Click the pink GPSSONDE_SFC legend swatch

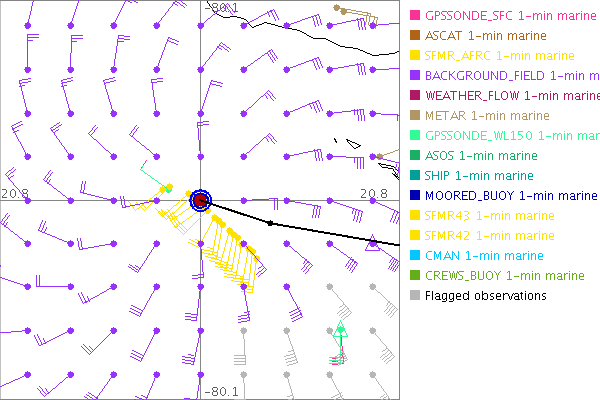(x=415, y=16)
